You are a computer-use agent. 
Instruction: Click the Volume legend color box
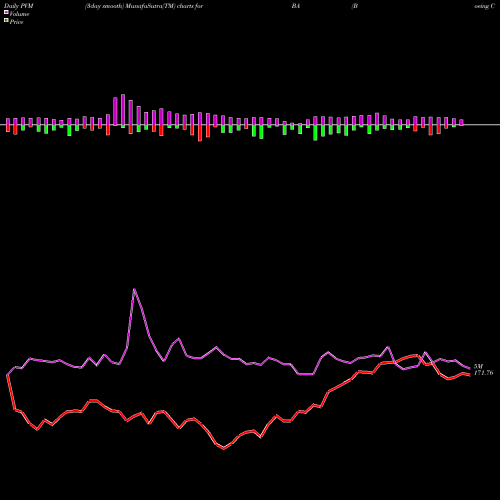6,13
